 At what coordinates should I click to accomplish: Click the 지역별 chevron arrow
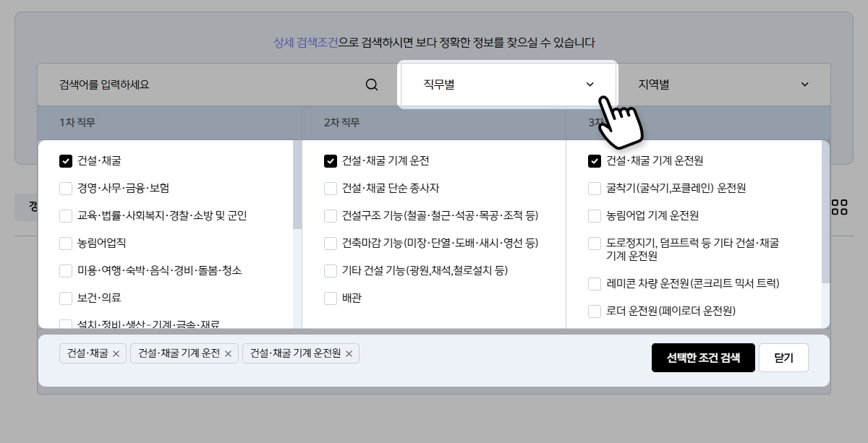pyautogui.click(x=805, y=85)
